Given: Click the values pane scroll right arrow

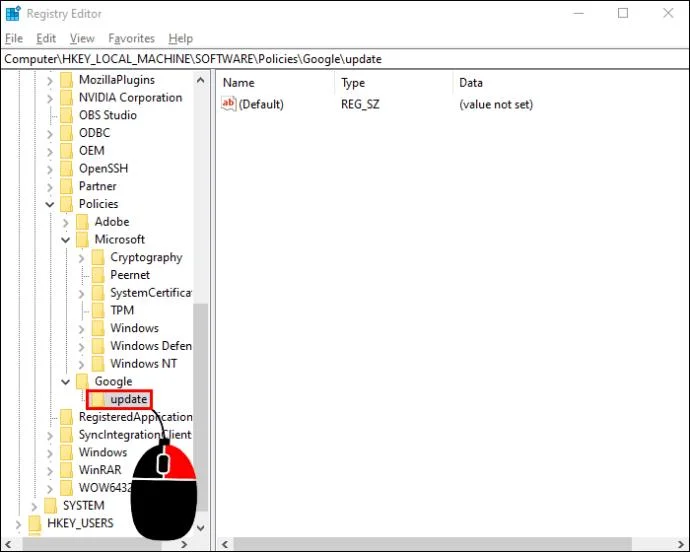Looking at the screenshot, I should pos(681,544).
